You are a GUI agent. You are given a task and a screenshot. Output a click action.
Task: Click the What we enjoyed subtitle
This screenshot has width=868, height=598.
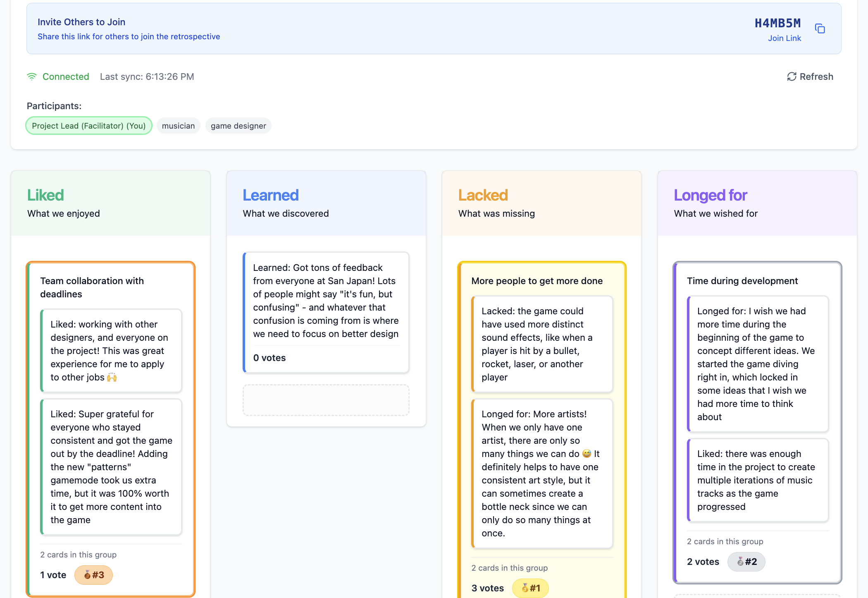[63, 213]
